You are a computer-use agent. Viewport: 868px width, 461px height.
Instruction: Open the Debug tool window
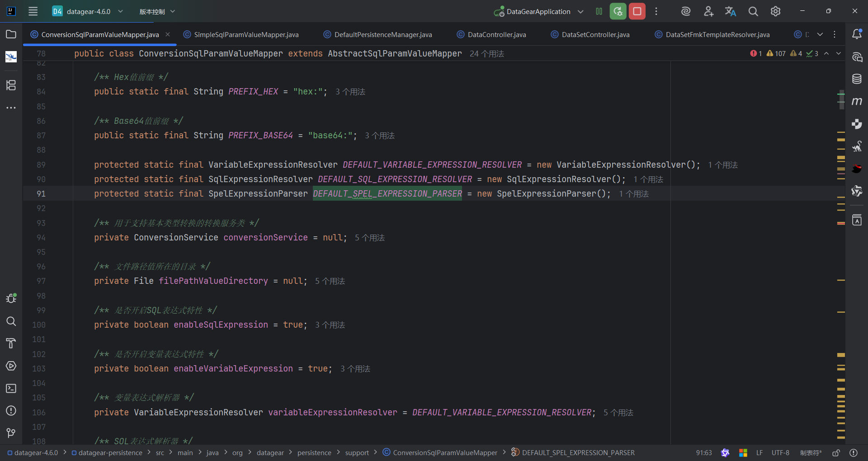click(x=11, y=298)
